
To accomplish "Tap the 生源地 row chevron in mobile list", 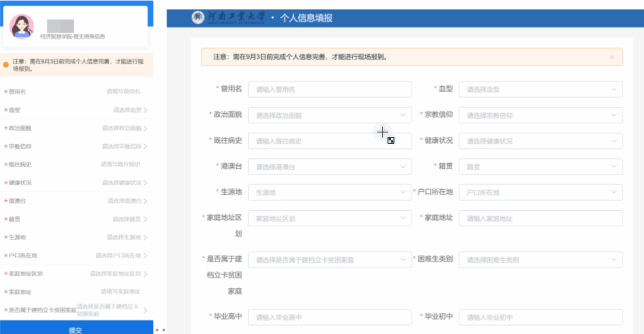I will [145, 237].
